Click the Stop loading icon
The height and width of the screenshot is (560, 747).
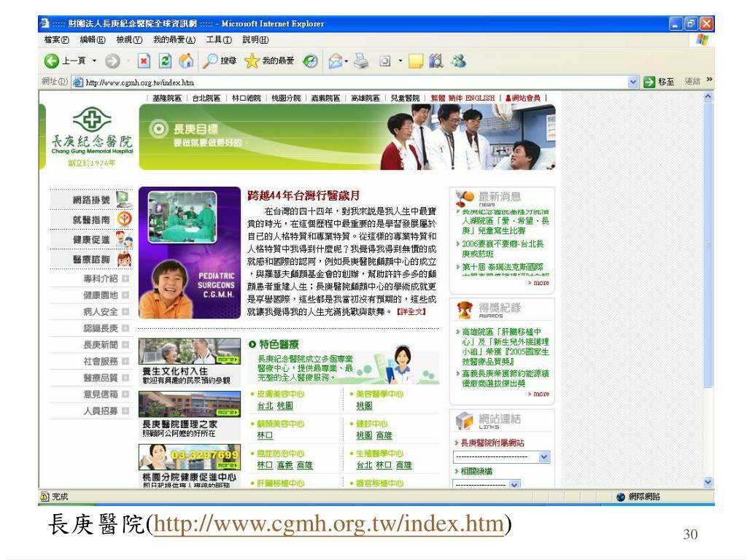click(144, 61)
